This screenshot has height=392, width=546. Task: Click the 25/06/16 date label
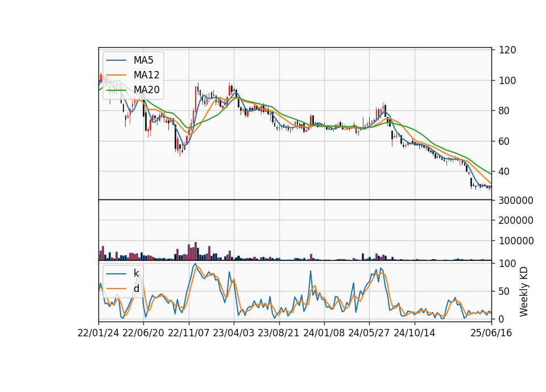[491, 333]
